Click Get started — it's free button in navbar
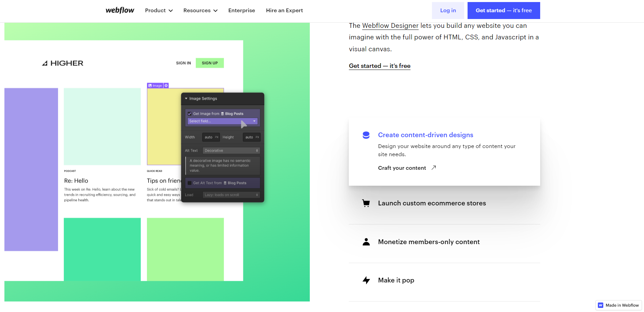This screenshot has height=312, width=644. coord(504,11)
